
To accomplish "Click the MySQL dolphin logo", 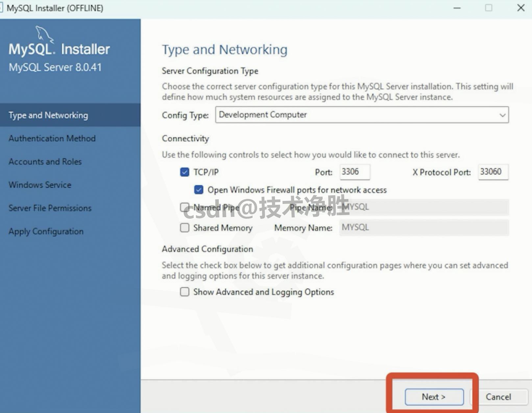I will (x=44, y=34).
